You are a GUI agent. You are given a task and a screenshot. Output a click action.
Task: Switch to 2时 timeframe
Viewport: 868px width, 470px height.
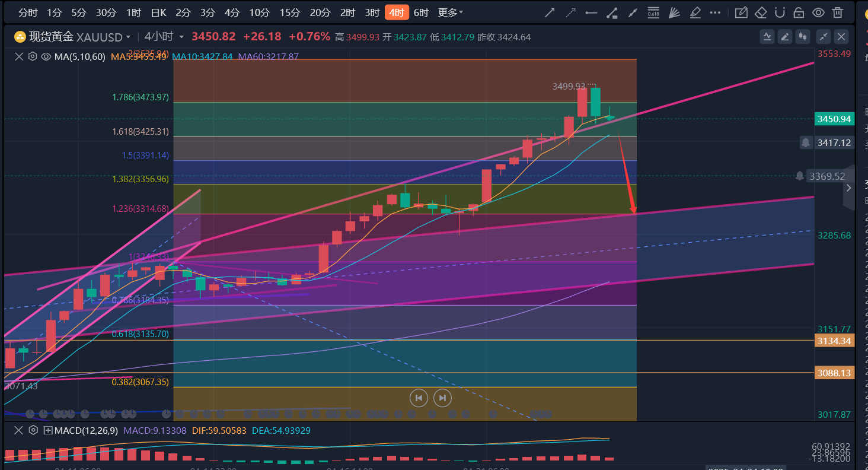click(x=348, y=12)
